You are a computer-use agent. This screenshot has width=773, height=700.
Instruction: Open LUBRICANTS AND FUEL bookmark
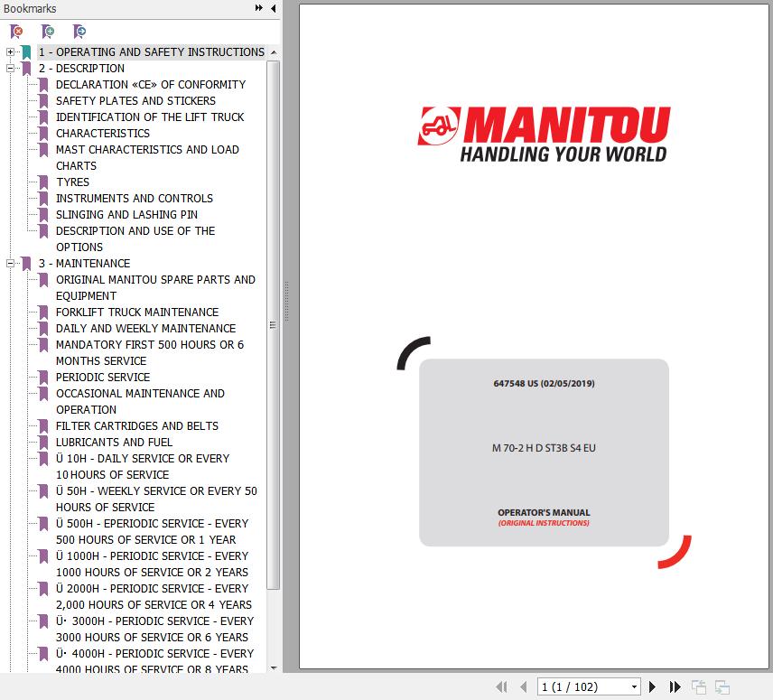pos(114,443)
